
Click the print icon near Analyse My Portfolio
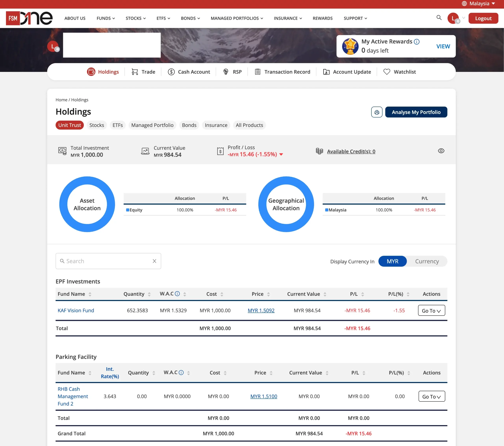[x=376, y=112]
